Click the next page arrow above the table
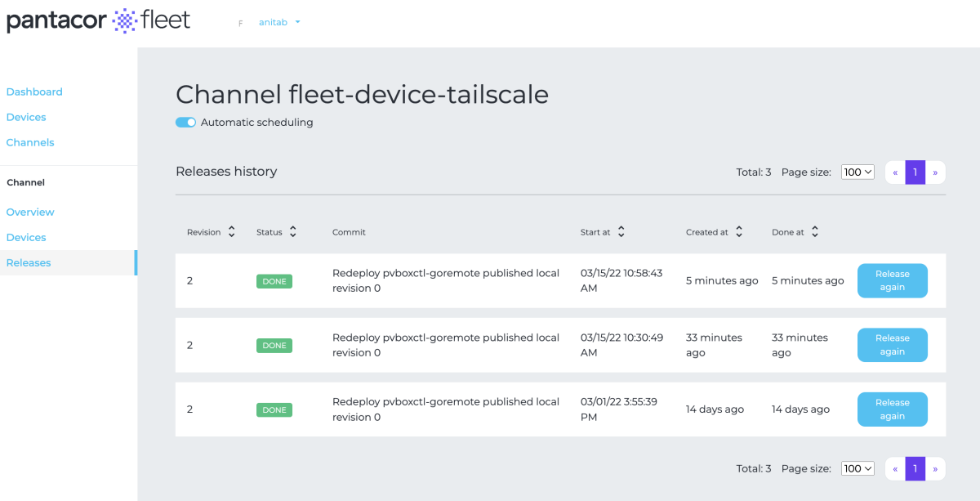Screen dimensions: 980x501 click(x=934, y=172)
